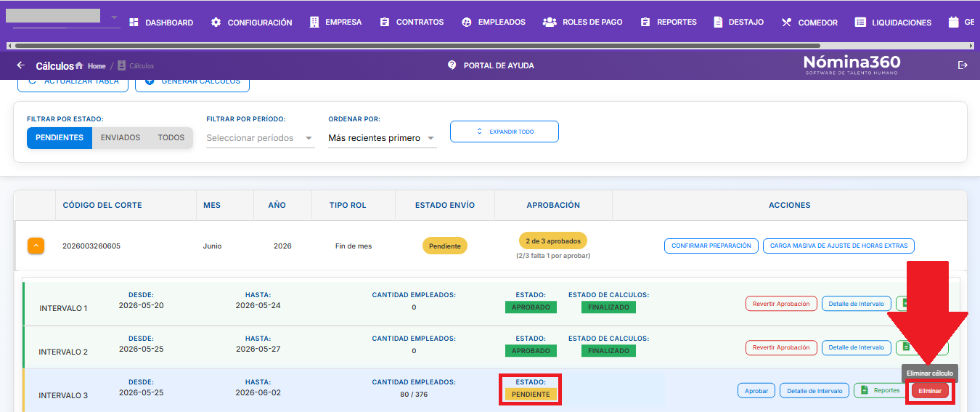
Task: Click the logout icon in header
Action: click(963, 65)
